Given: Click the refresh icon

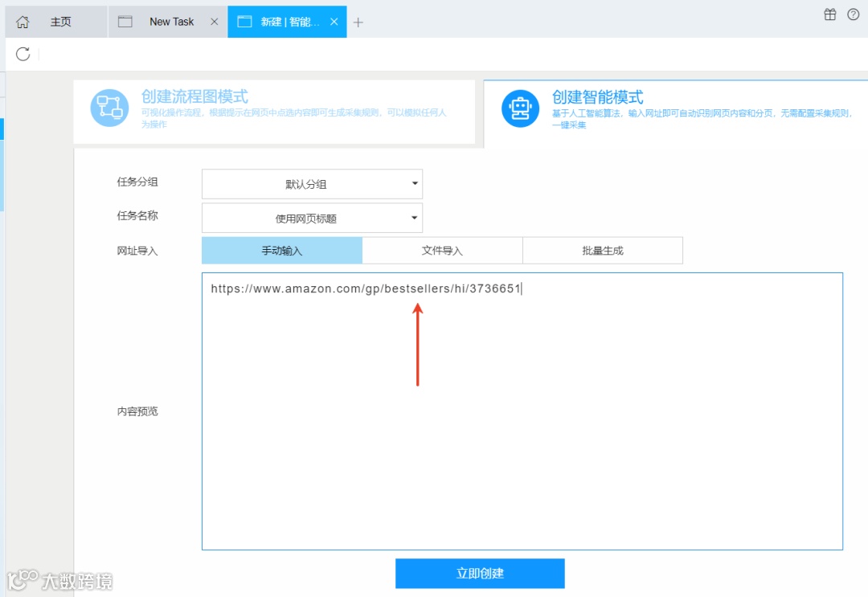Looking at the screenshot, I should [23, 54].
